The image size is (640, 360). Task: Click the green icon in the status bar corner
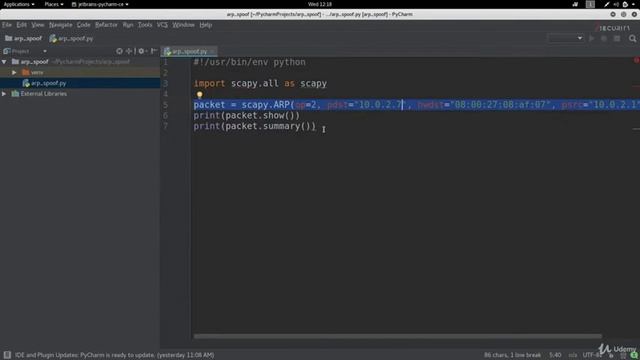point(634,356)
